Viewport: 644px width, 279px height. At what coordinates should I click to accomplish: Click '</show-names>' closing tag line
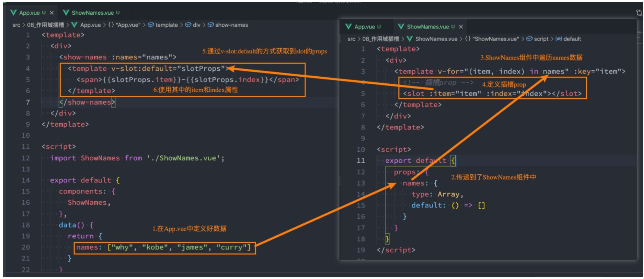coord(87,102)
